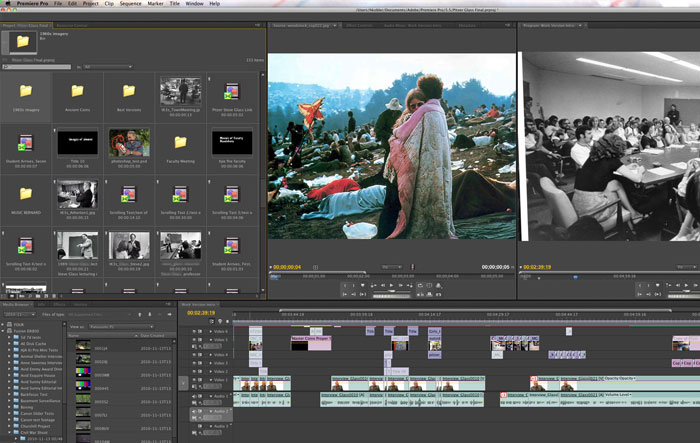Click the Project panel search field
The width and height of the screenshot is (700, 443).
click(x=37, y=67)
